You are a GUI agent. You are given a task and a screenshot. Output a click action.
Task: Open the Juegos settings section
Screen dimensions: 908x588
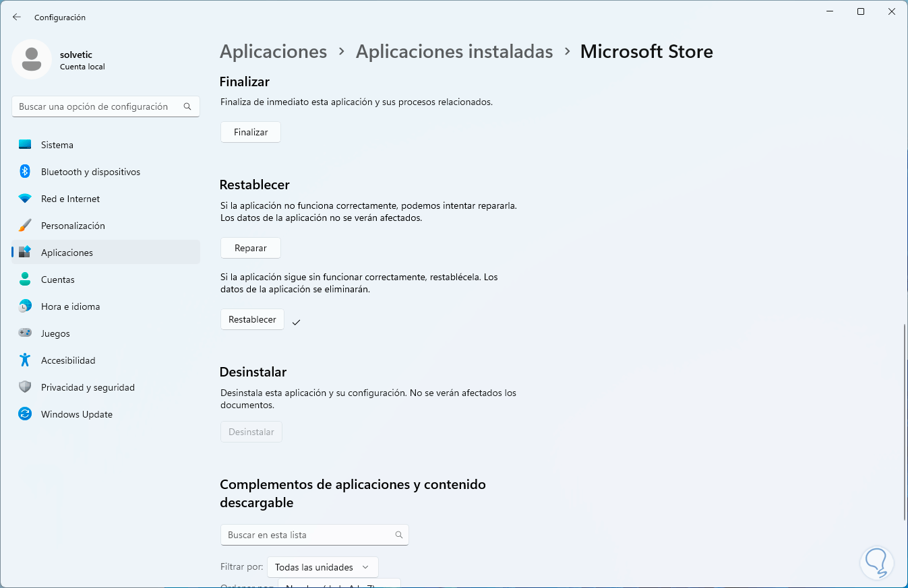coord(55,333)
